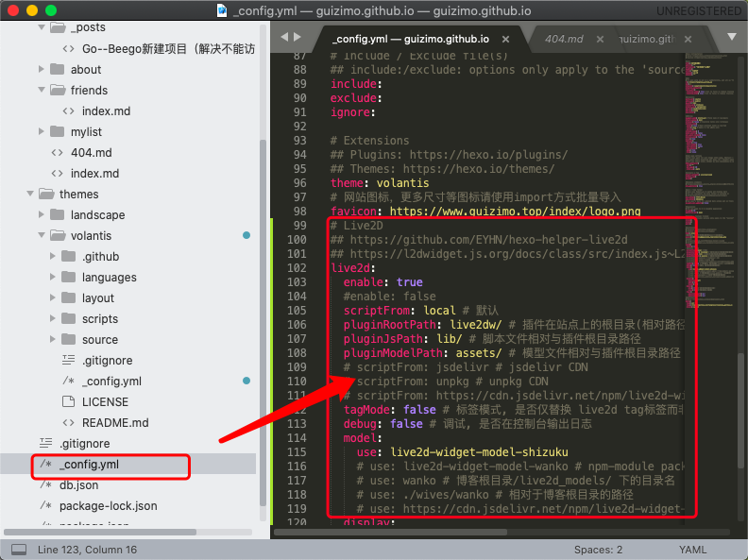Click the volantis folder icon
Viewport: 748px width, 560px height.
coord(58,235)
